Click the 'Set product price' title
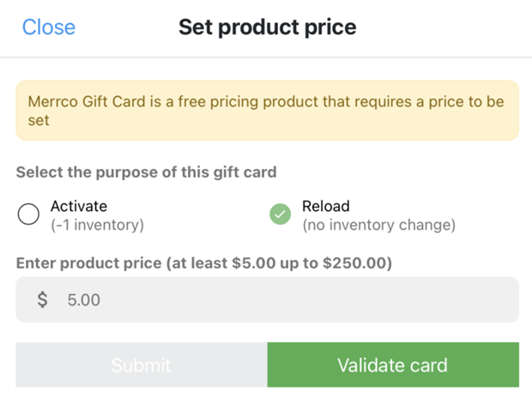The image size is (532, 398). click(267, 27)
